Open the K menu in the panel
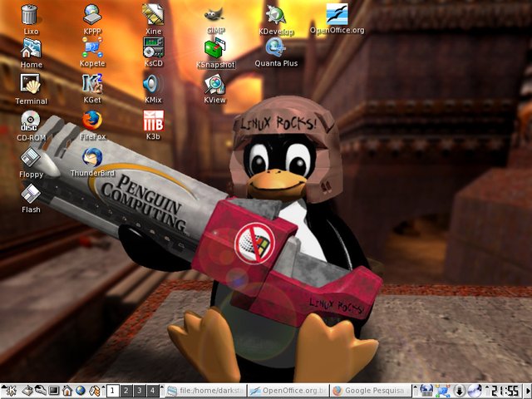This screenshot has width=532, height=399. 10,390
